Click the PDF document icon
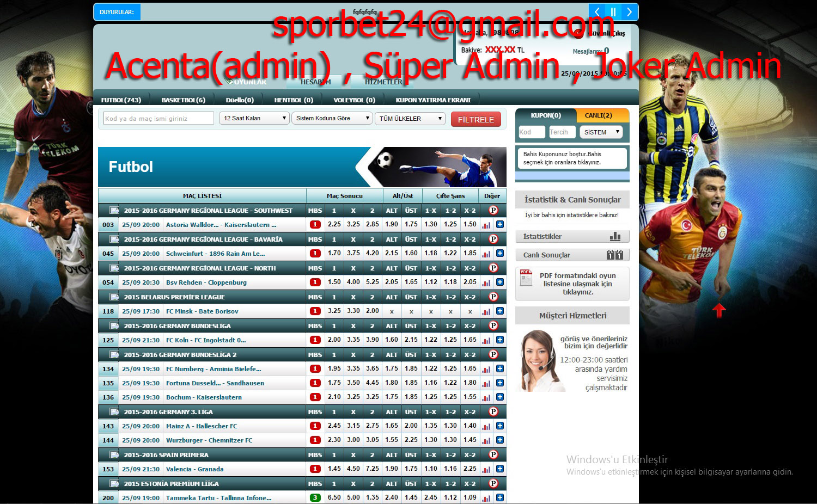The height and width of the screenshot is (504, 817). click(526, 278)
